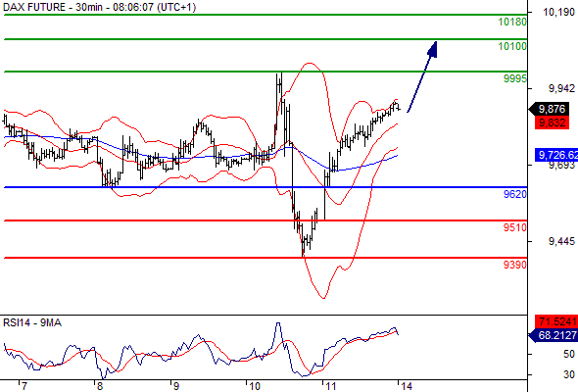Select the RSI14 - 9MA indicator title
The height and width of the screenshot is (392, 578).
tap(32, 323)
